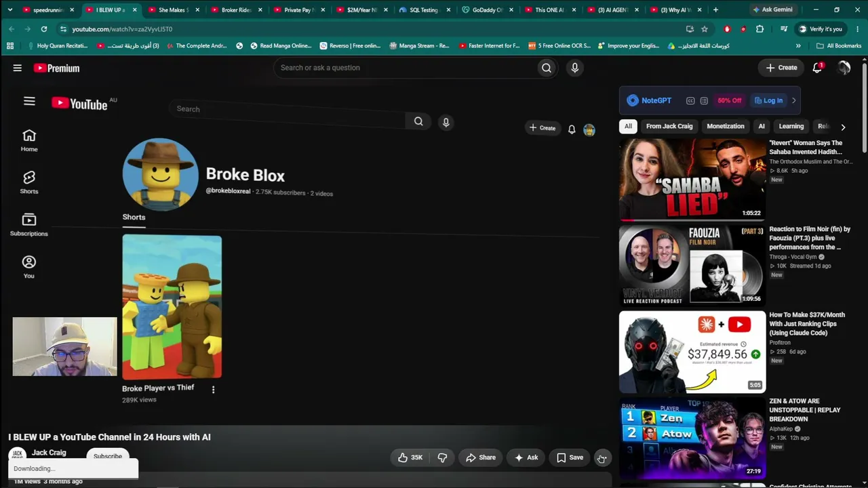The image size is (868, 488).
Task: Open NoteGPT summary list icon
Action: pos(704,100)
